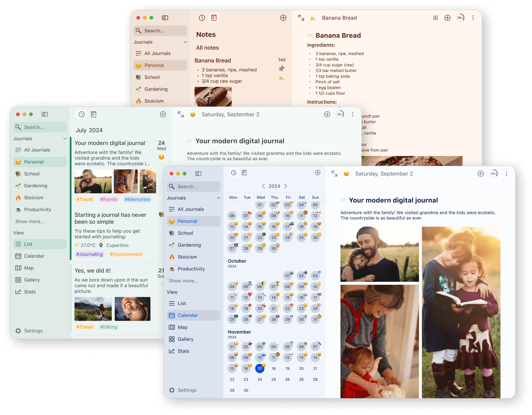Screen dimensions: 532x415
Task: Open three-dot menu in Banana Bread window
Action: [x=473, y=18]
